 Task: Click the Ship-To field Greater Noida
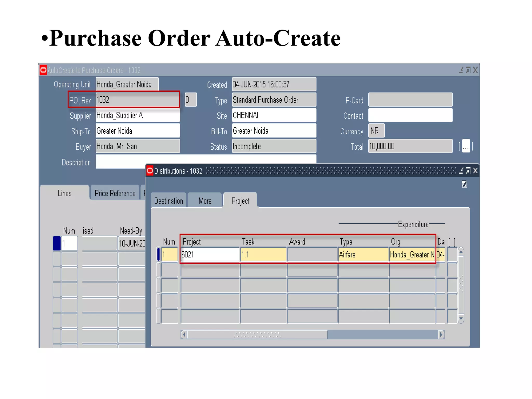click(138, 131)
